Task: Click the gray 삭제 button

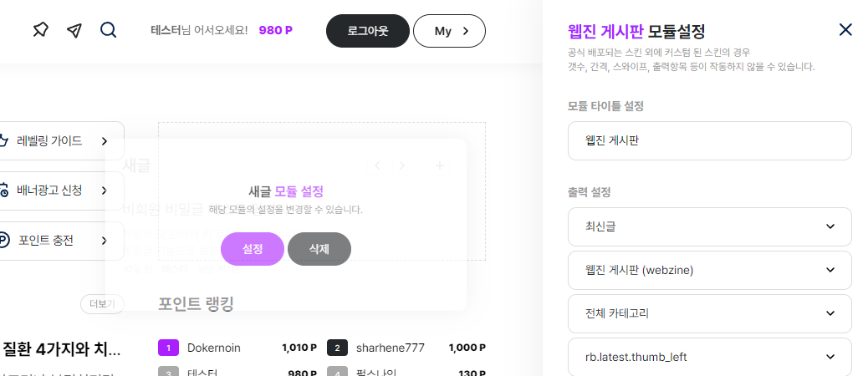Action: [319, 249]
